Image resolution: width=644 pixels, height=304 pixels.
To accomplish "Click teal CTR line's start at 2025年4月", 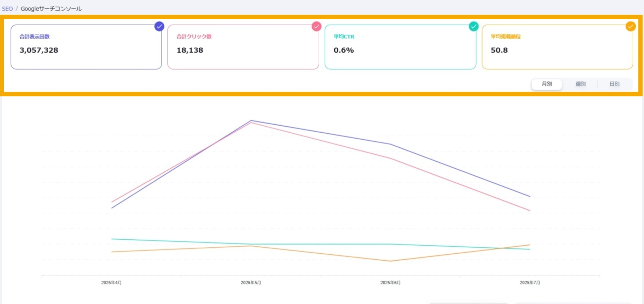I will [x=112, y=239].
